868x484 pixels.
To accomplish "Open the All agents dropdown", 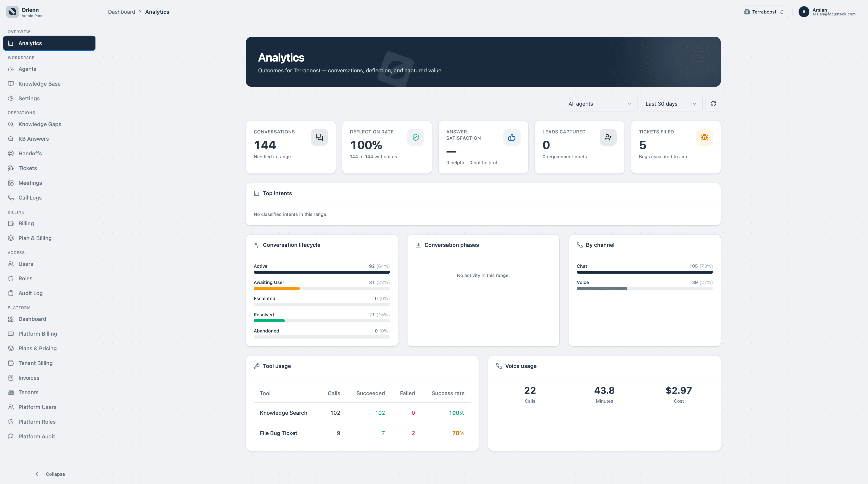I will (600, 104).
